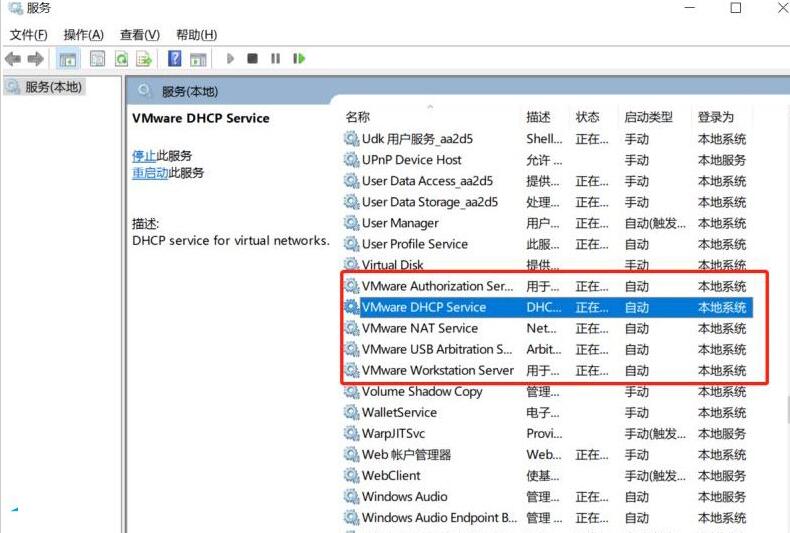This screenshot has width=790, height=533.
Task: Open the 文件(F) menu
Action: tap(29, 35)
